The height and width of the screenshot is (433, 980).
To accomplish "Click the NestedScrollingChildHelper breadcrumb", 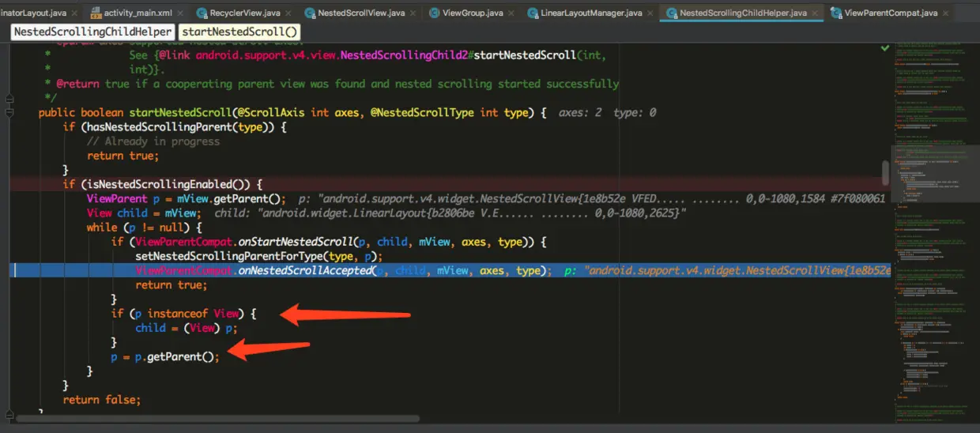I will (92, 32).
